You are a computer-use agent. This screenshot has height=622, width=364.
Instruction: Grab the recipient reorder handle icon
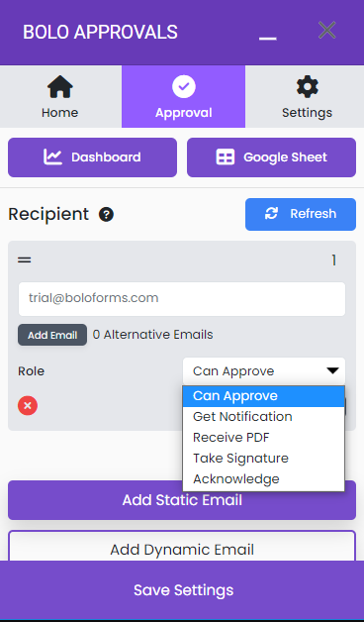(24, 260)
